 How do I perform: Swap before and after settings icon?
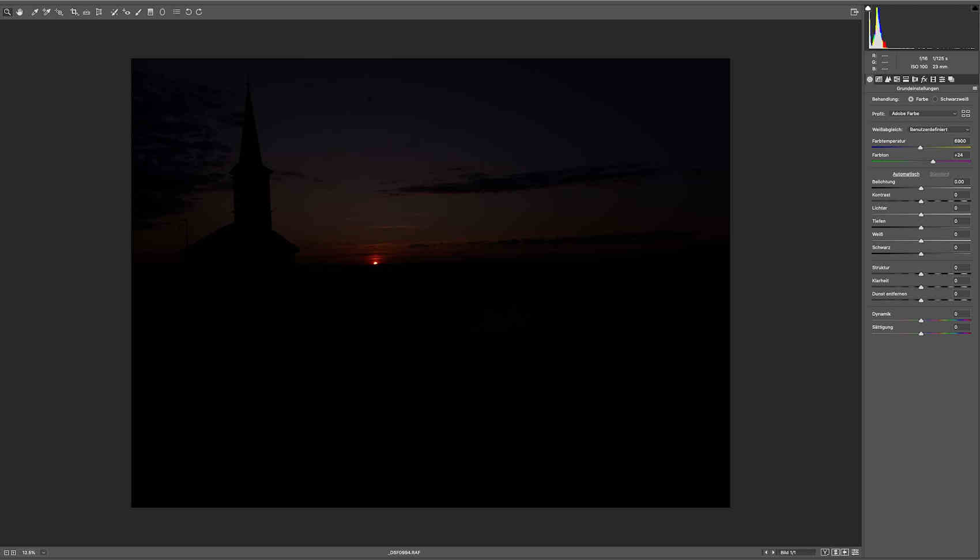point(835,553)
